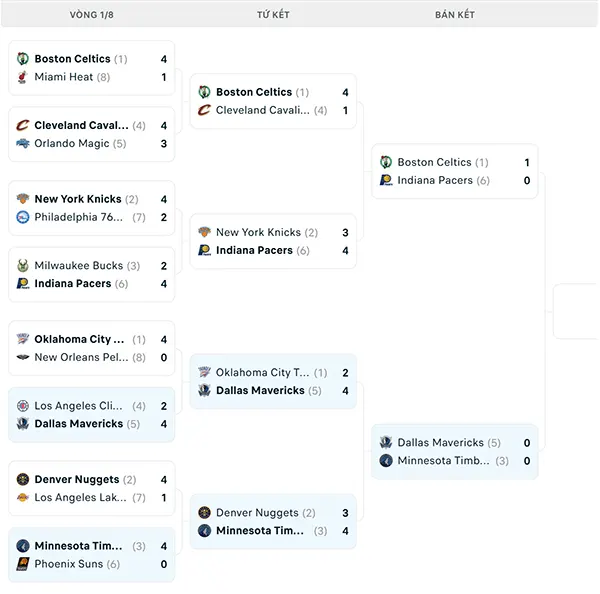Click Indiana Pacers' semifinal score of 0
The image size is (600, 594).
coord(527,180)
